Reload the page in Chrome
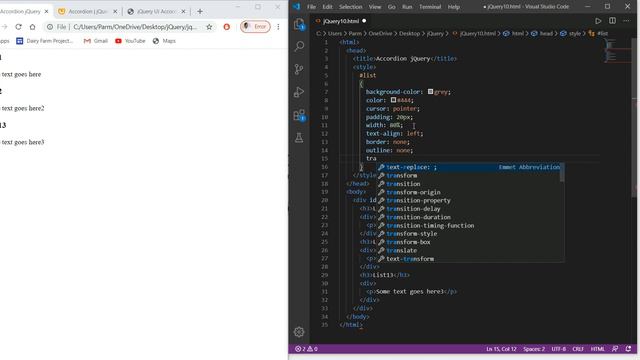640x360 pixels. coord(18,27)
